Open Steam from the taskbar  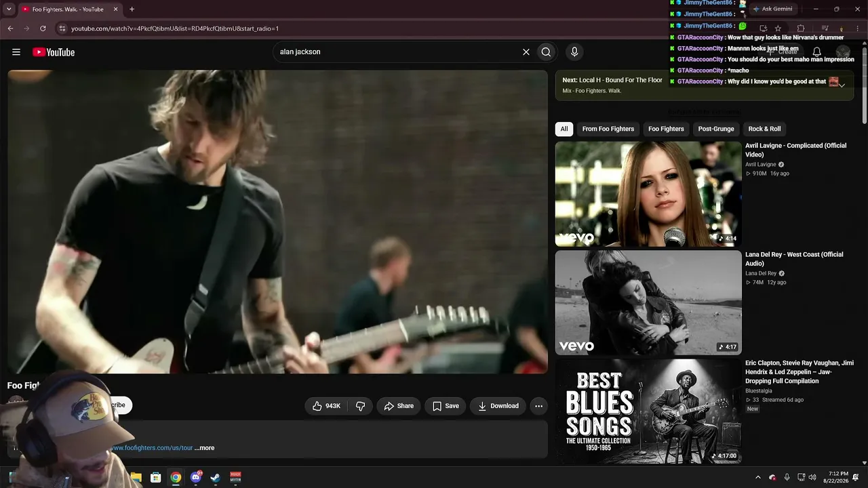[x=216, y=478]
